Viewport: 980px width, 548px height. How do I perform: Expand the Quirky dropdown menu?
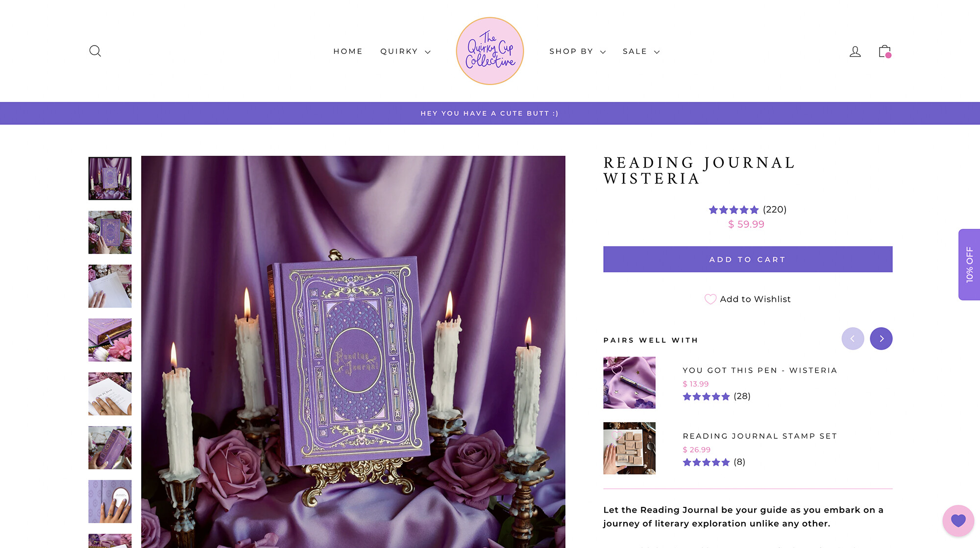point(405,51)
